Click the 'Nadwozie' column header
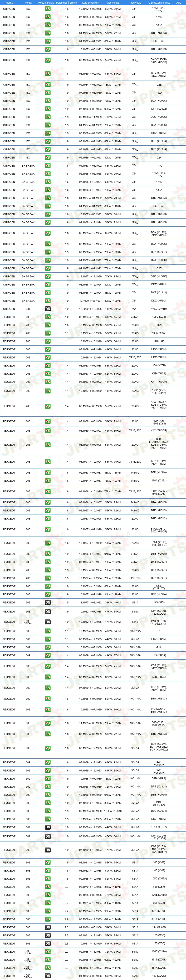 [x=135, y=2]
